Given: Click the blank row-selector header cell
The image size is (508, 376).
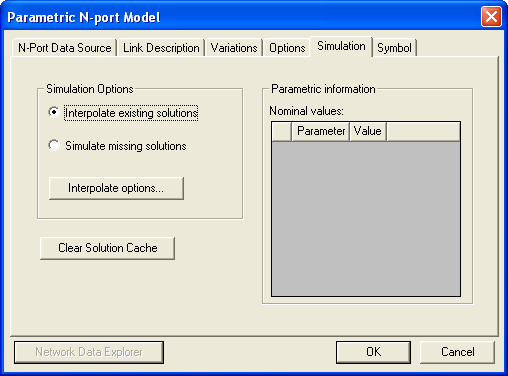Looking at the screenshot, I should [x=282, y=131].
